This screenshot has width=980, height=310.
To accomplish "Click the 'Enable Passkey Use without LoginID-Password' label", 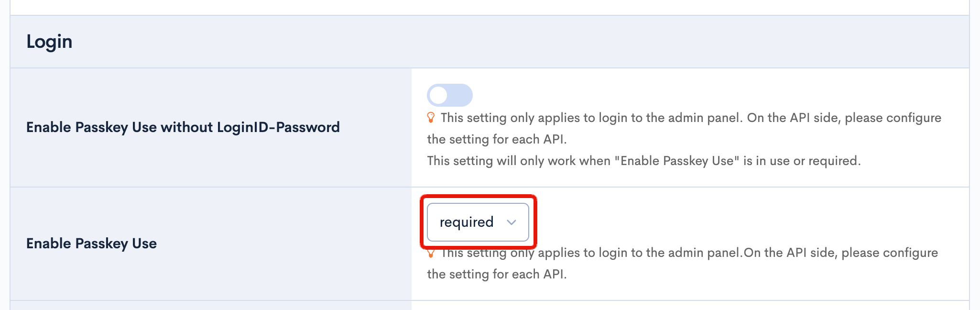I will point(184,127).
